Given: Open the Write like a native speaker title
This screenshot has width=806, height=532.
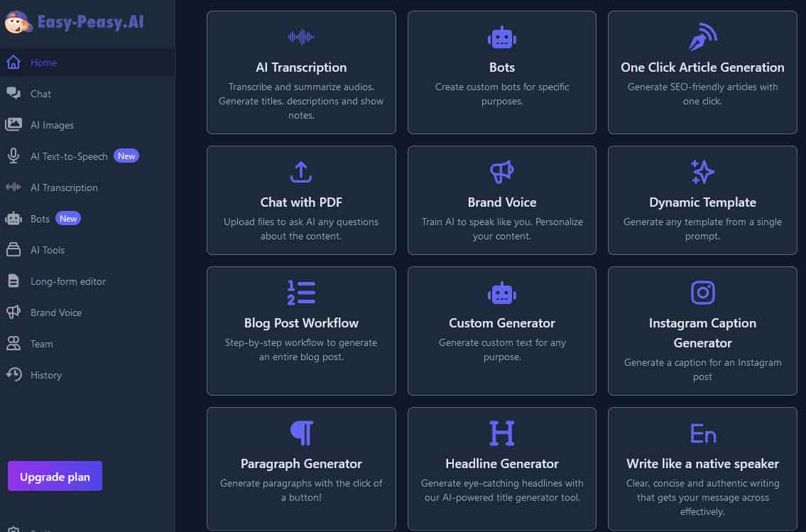Looking at the screenshot, I should (x=703, y=464).
